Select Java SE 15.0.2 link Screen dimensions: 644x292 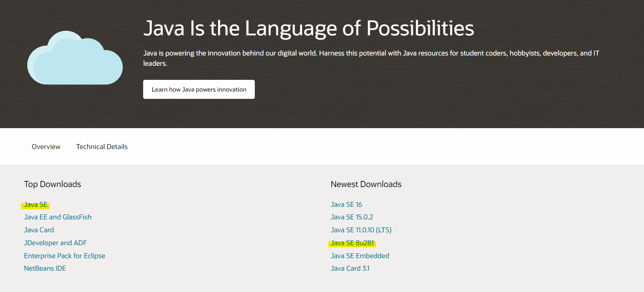[x=352, y=217]
